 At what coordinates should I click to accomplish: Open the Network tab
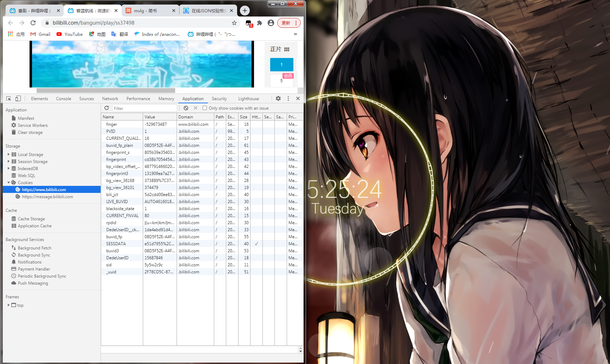click(110, 99)
